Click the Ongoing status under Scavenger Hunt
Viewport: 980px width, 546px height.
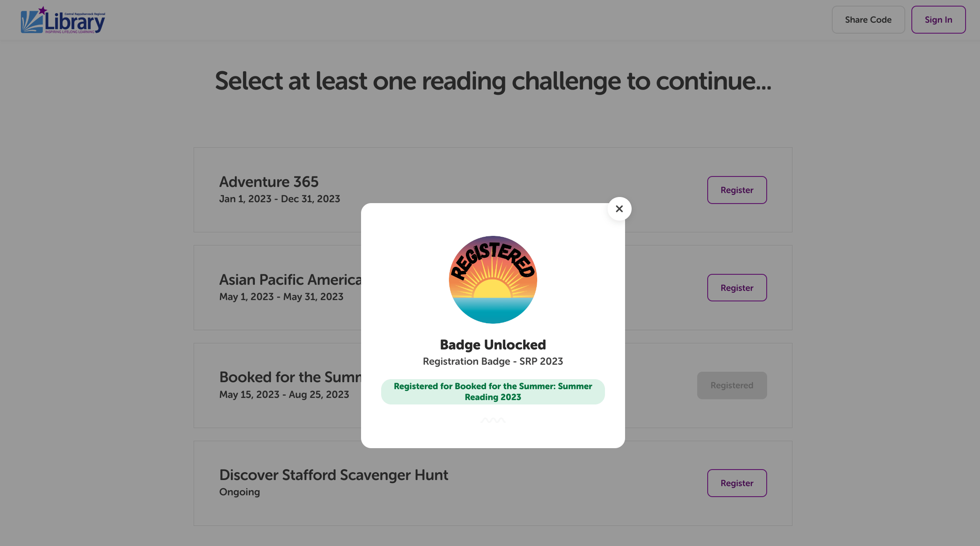[x=240, y=492]
